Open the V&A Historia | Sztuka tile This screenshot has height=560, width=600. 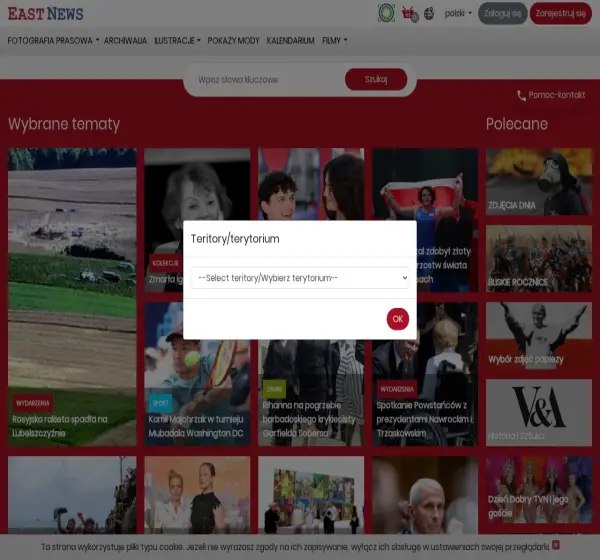click(539, 413)
